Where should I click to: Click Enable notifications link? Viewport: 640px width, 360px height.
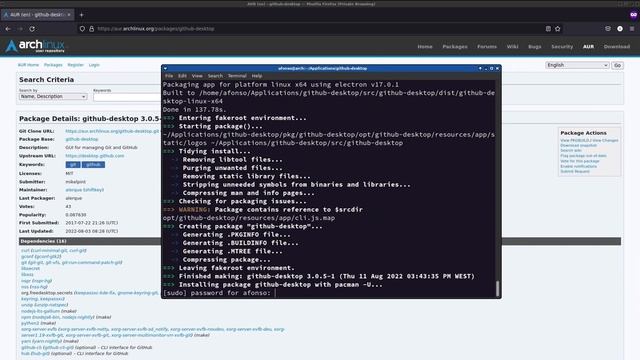pos(578,167)
